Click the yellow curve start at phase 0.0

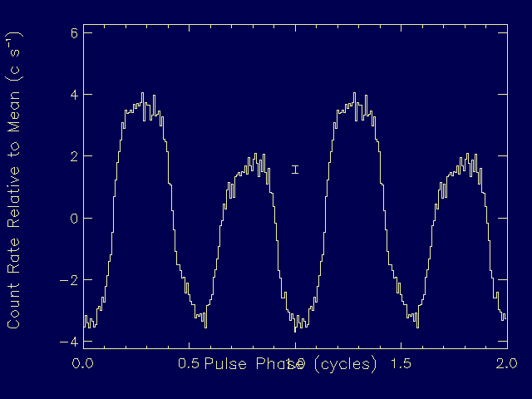(x=85, y=318)
